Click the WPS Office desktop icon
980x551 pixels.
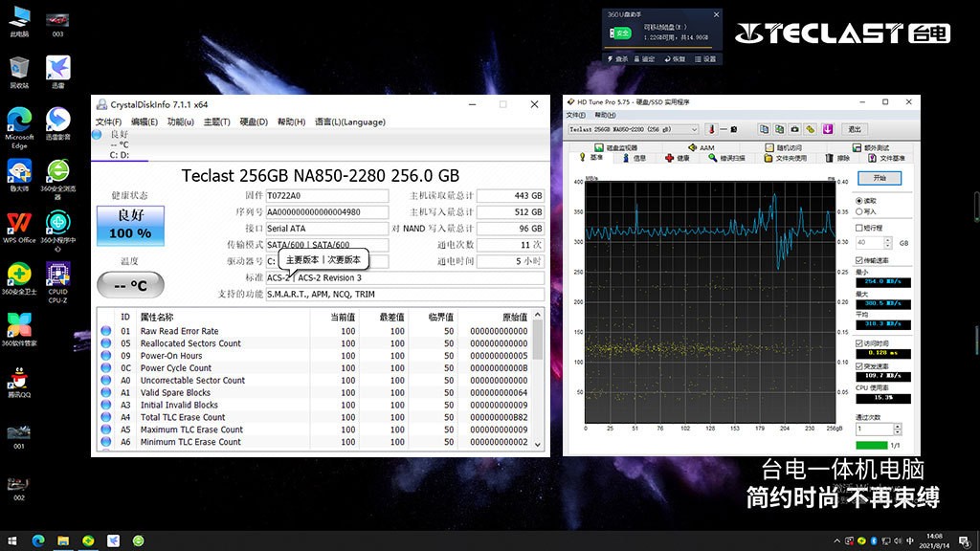(19, 228)
